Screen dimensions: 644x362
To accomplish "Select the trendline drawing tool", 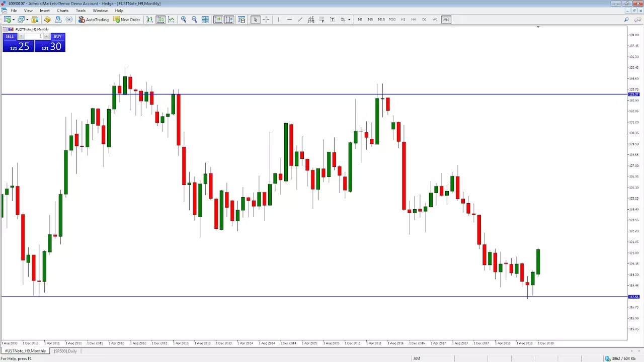I will point(300,20).
